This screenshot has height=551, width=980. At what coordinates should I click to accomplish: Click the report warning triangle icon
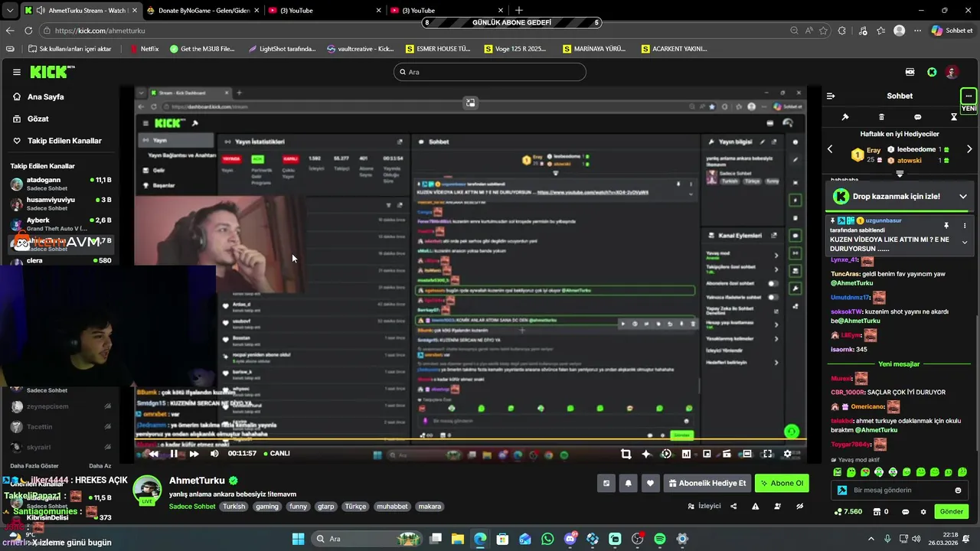[x=756, y=506]
